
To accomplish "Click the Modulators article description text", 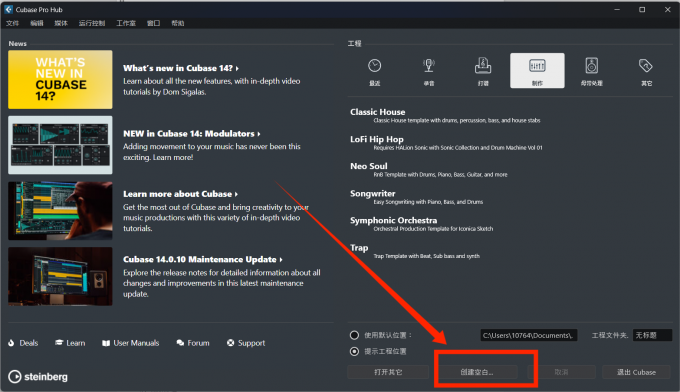I will (212, 152).
